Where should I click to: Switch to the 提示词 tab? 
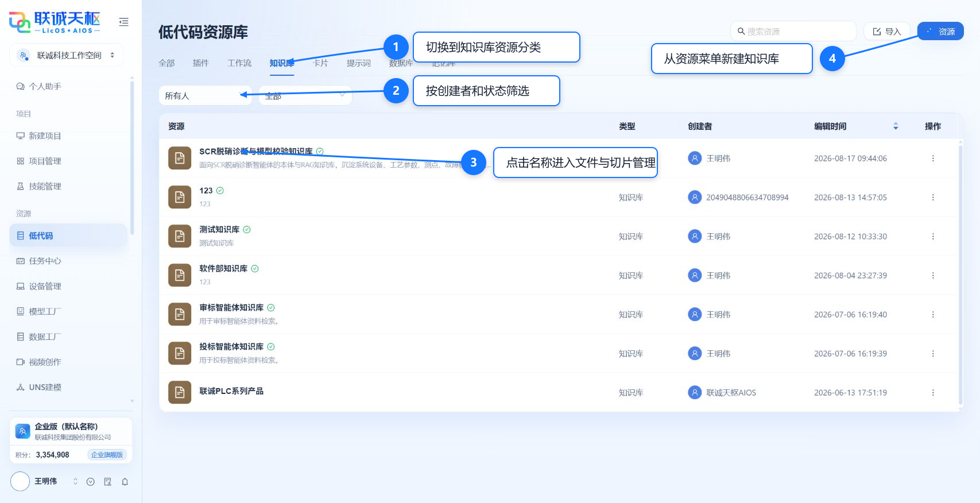tap(359, 63)
